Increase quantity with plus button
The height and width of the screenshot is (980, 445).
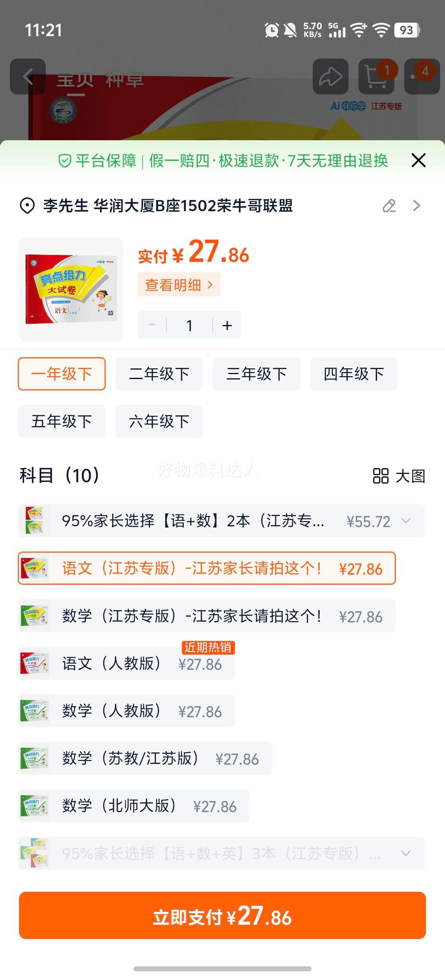click(227, 325)
